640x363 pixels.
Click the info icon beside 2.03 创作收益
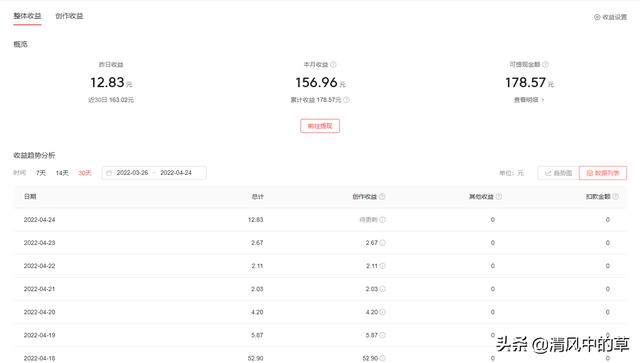(382, 289)
